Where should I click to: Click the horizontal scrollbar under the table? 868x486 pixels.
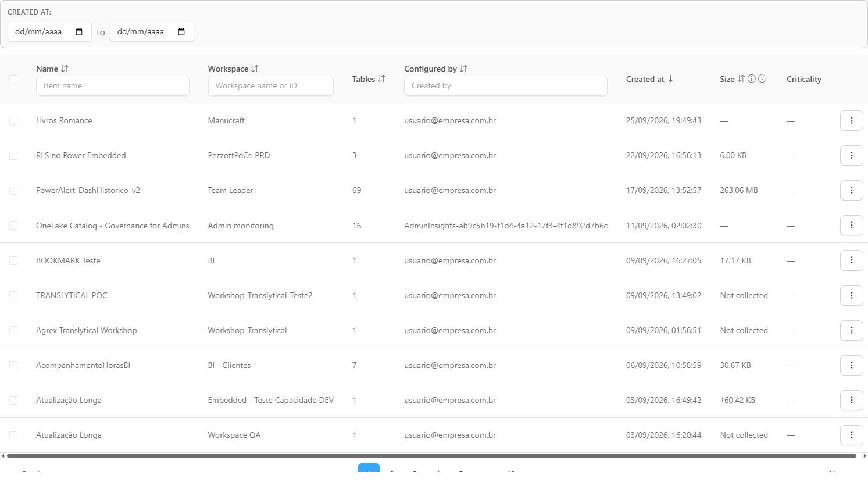(431, 456)
